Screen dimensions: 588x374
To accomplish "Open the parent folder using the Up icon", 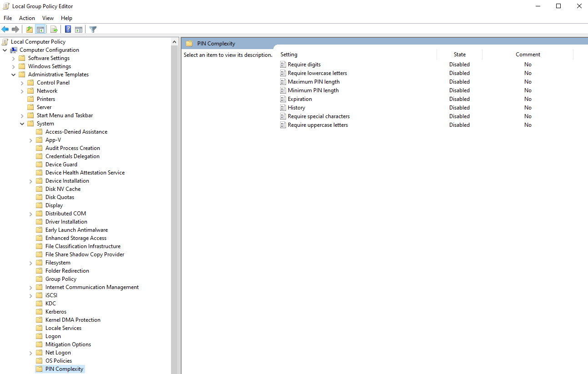I will pyautogui.click(x=29, y=29).
